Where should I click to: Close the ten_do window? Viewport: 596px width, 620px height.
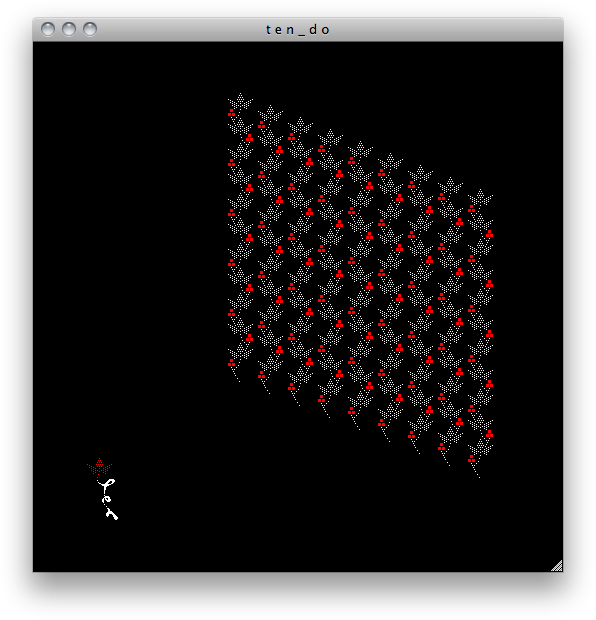point(48,29)
